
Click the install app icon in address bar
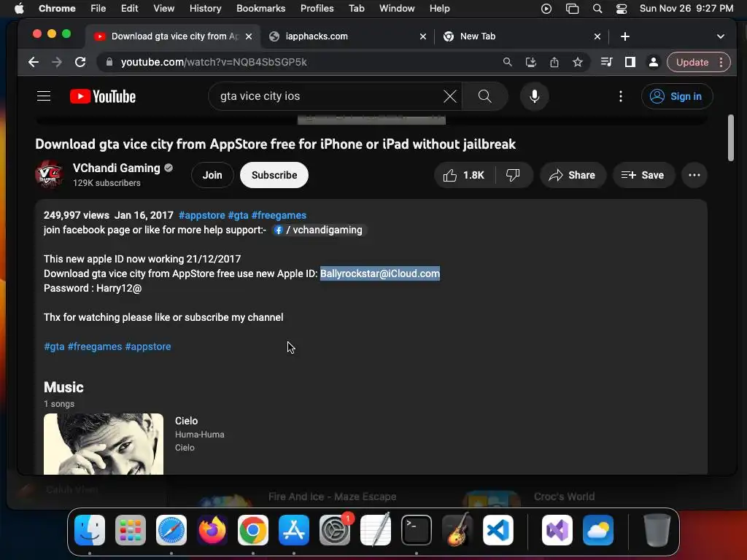pyautogui.click(x=531, y=62)
